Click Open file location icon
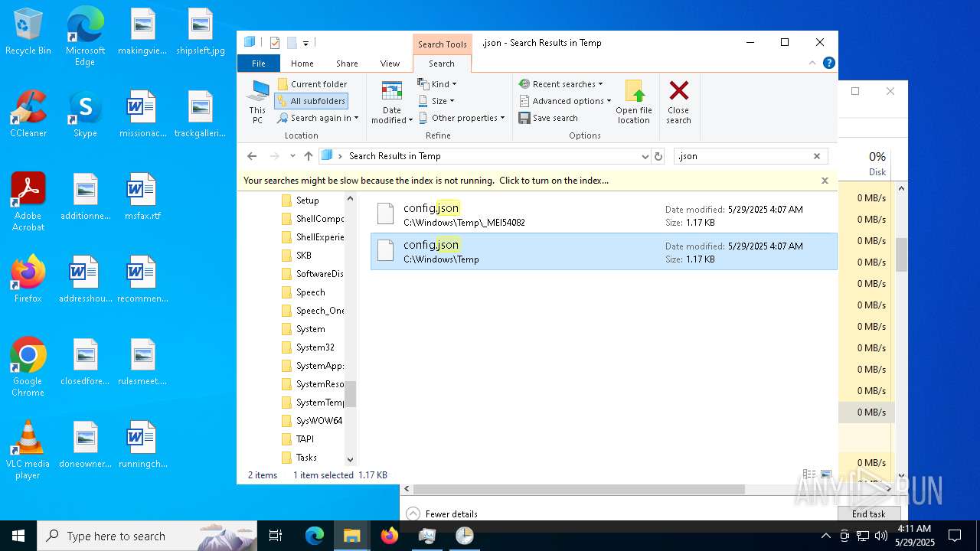The height and width of the screenshot is (551, 980). [x=634, y=102]
